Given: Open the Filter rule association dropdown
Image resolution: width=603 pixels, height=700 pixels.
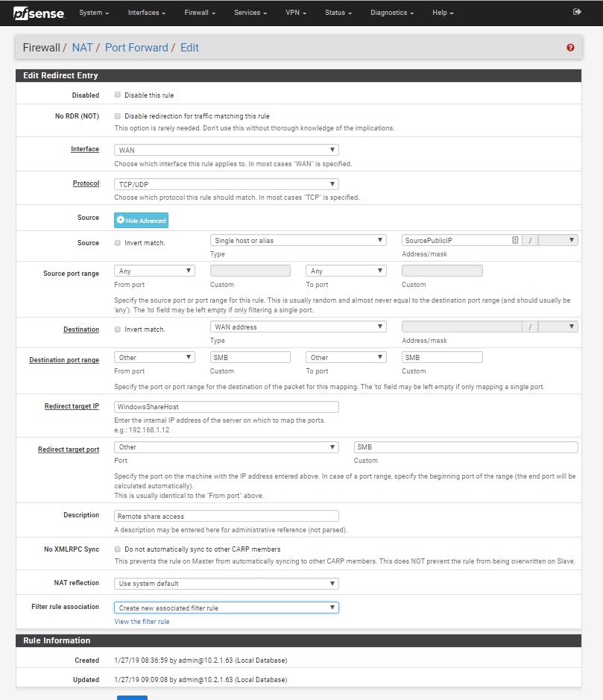Looking at the screenshot, I should [227, 608].
